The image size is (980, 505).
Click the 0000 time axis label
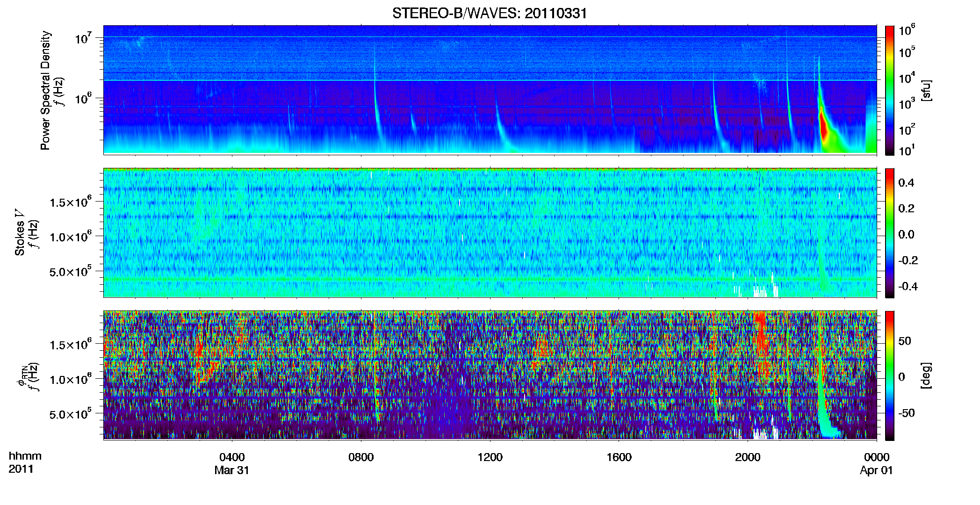coord(877,457)
